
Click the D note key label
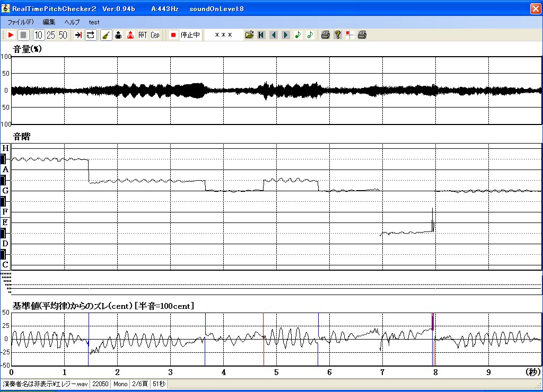pos(5,244)
